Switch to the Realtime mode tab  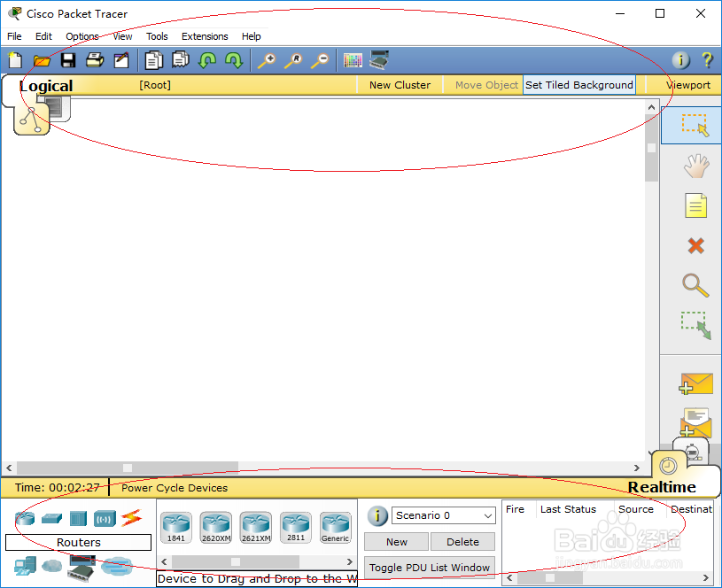662,487
